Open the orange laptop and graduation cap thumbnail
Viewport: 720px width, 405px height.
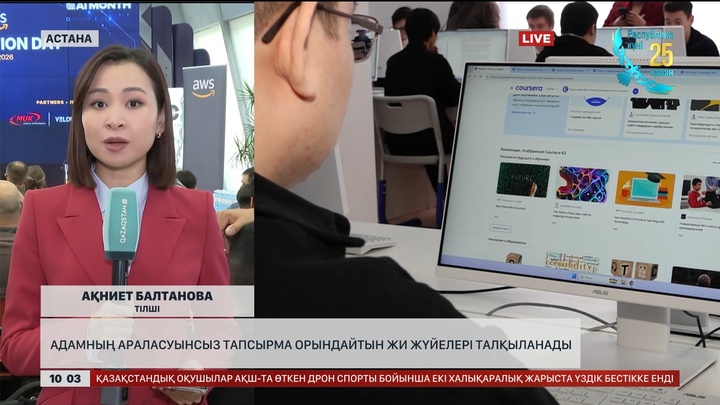click(x=645, y=189)
